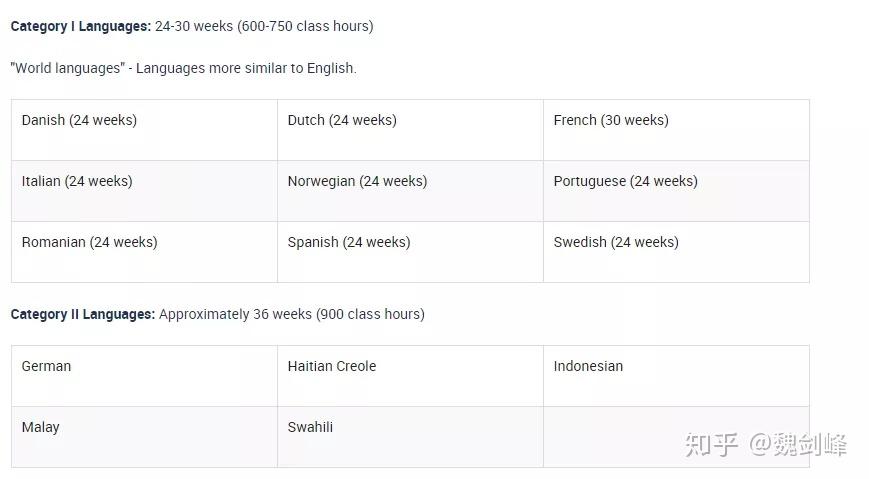Click the Category II Languages heading
This screenshot has width=869, height=479.
83,314
